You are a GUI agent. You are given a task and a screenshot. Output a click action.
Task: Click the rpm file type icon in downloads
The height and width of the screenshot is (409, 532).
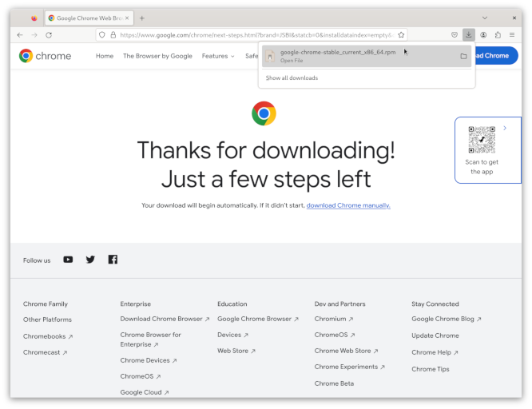coord(270,56)
